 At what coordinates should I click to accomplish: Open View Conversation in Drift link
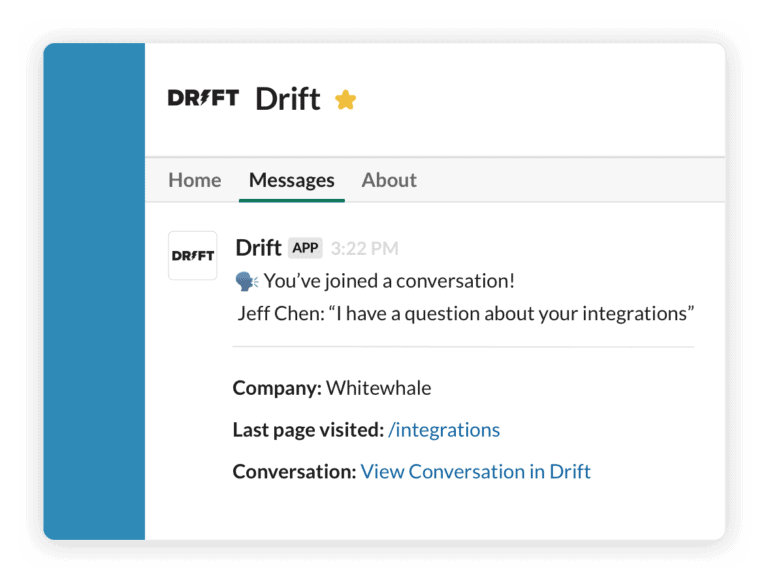[475, 471]
